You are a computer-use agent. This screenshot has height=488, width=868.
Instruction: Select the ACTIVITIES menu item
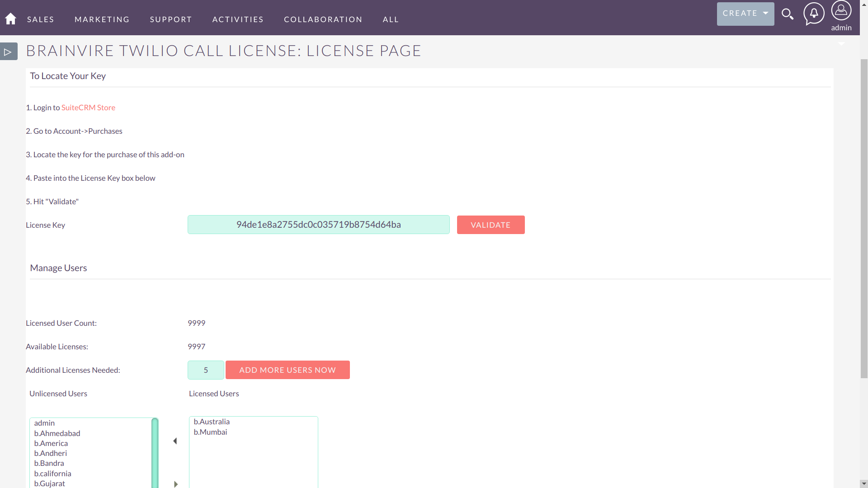pos(238,19)
